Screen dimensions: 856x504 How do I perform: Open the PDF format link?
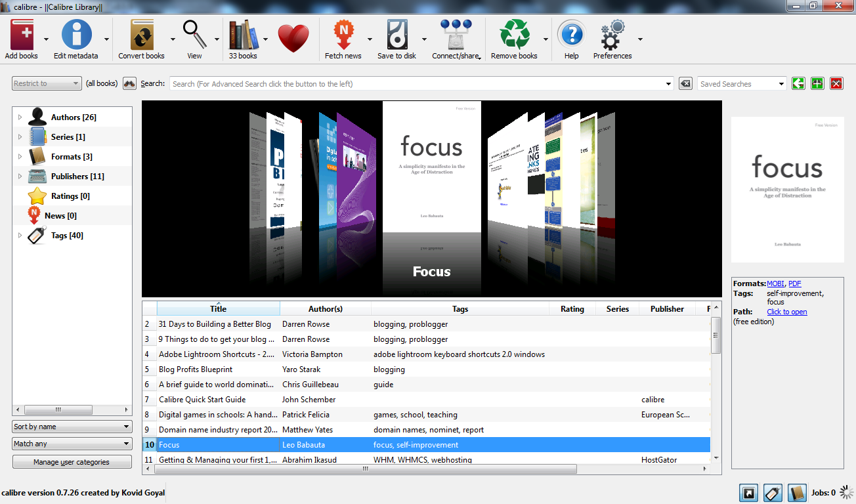[794, 283]
